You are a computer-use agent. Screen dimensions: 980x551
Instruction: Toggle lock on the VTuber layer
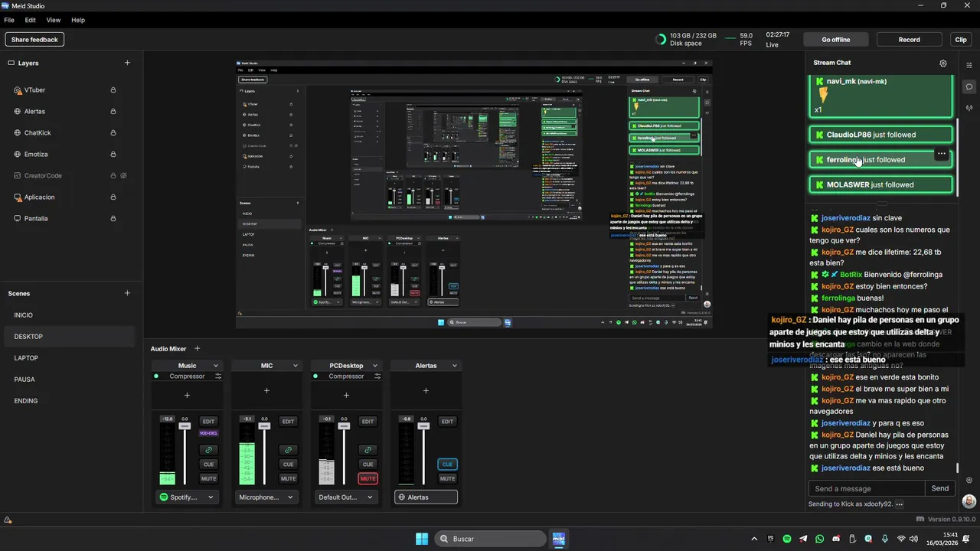tap(113, 90)
